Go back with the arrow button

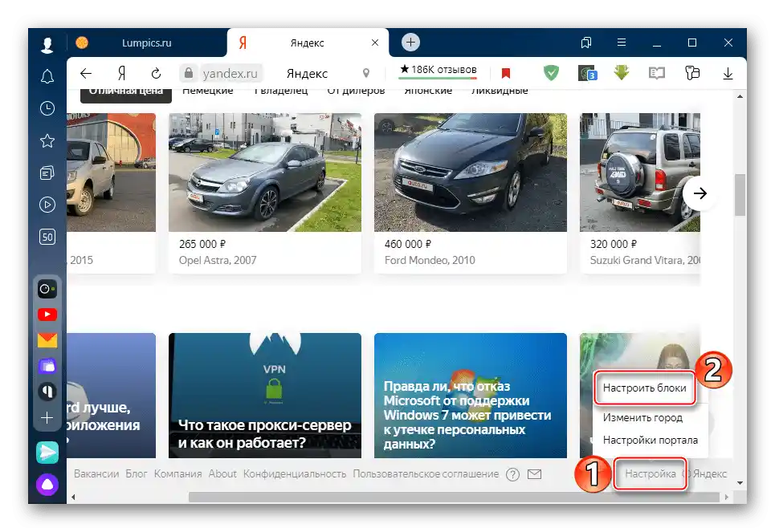pyautogui.click(x=86, y=74)
